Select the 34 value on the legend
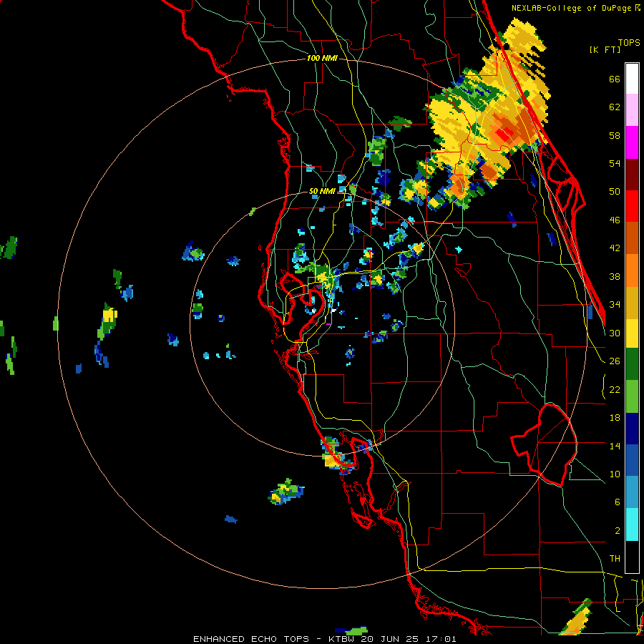The width and height of the screenshot is (644, 644). pyautogui.click(x=615, y=304)
